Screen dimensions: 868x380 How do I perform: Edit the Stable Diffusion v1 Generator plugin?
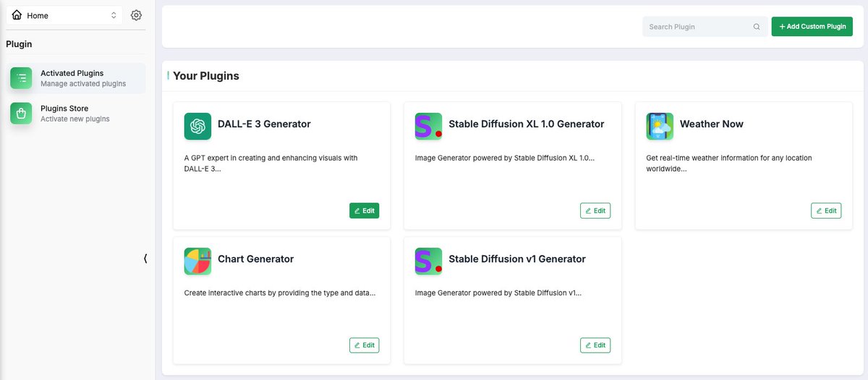pyautogui.click(x=595, y=345)
